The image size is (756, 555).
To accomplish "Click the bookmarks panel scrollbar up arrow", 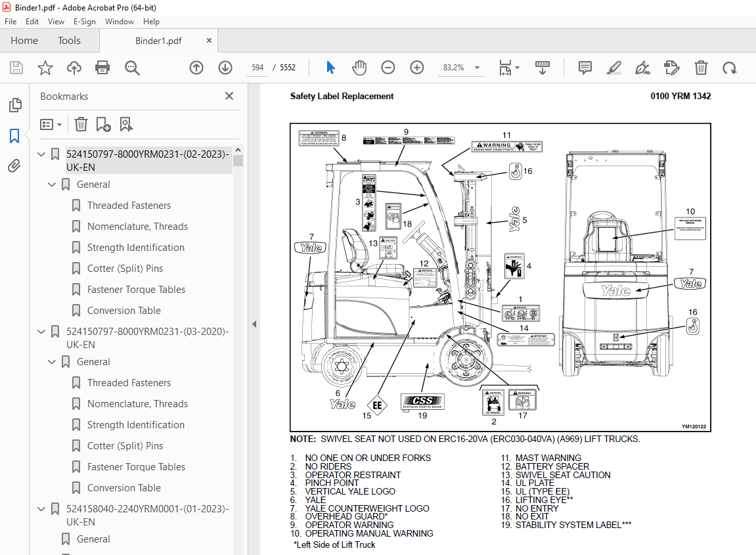I will point(238,150).
